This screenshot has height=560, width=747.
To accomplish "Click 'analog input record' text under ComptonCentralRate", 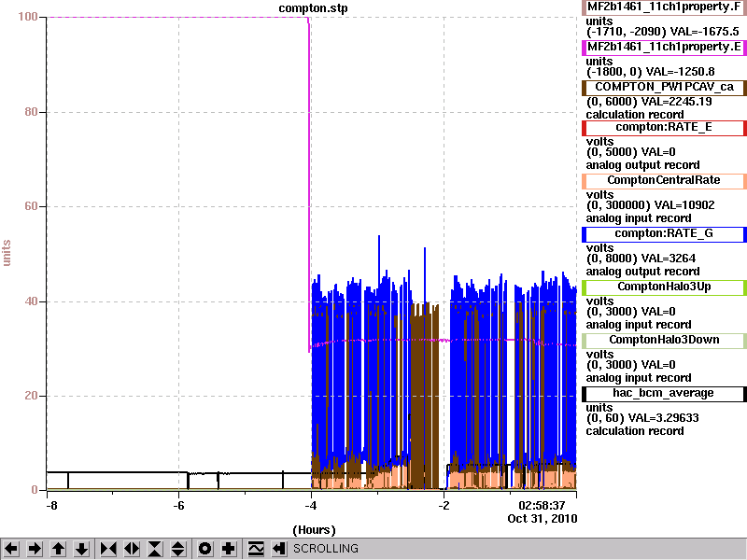I will (x=639, y=218).
